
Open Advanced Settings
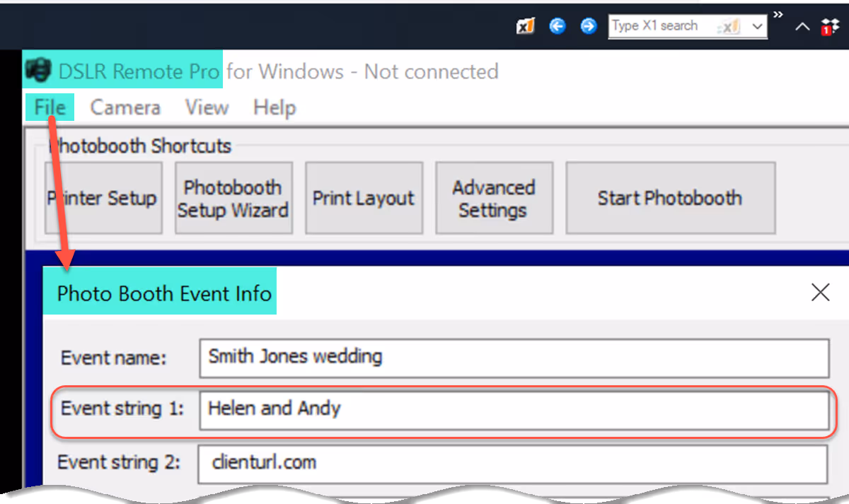pyautogui.click(x=494, y=198)
